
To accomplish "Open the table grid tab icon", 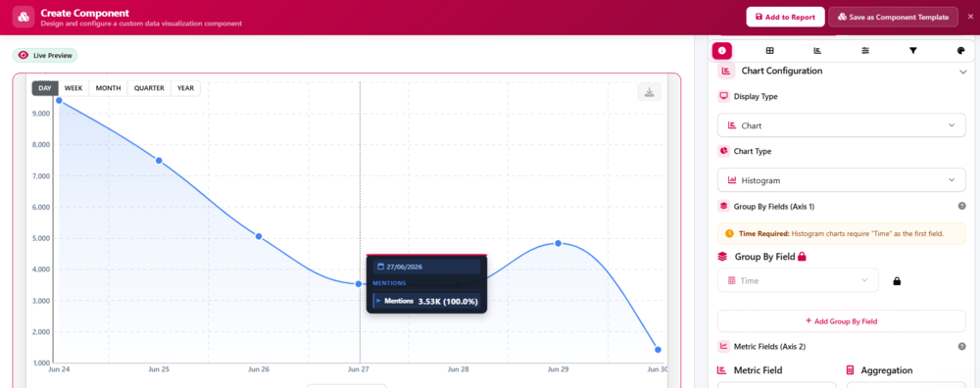I will coord(770,51).
